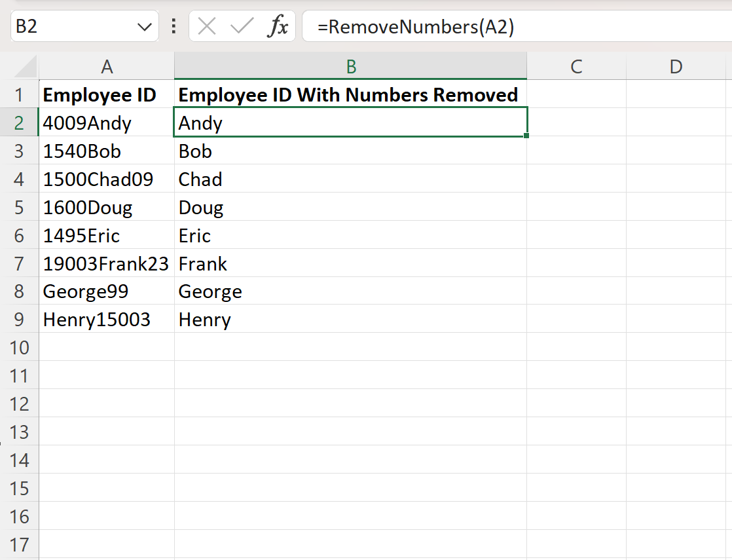This screenshot has width=732, height=560.
Task: Select the cell showing Frank
Action: pos(351,263)
